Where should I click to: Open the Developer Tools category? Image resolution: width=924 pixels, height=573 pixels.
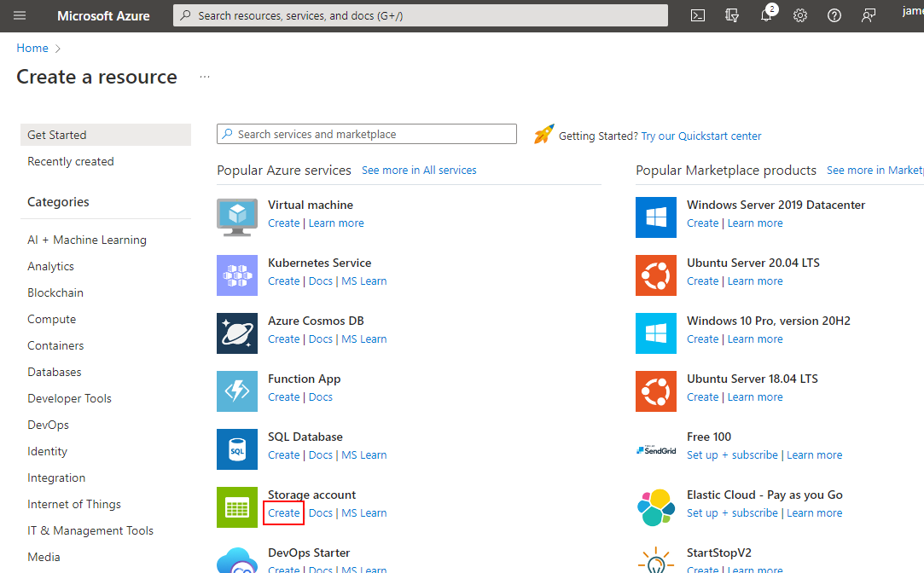point(70,399)
